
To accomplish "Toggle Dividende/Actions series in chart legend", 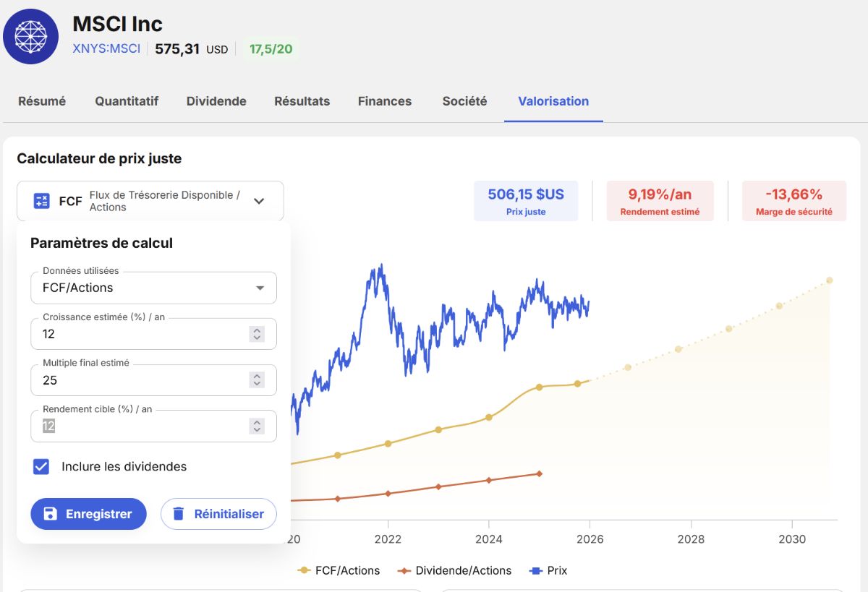I will pos(454,570).
